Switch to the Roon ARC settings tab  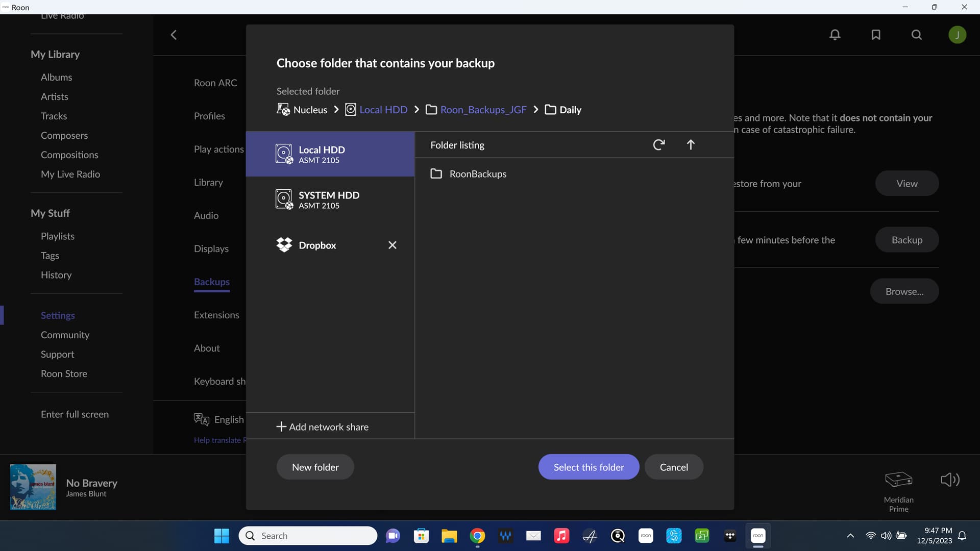click(x=215, y=83)
